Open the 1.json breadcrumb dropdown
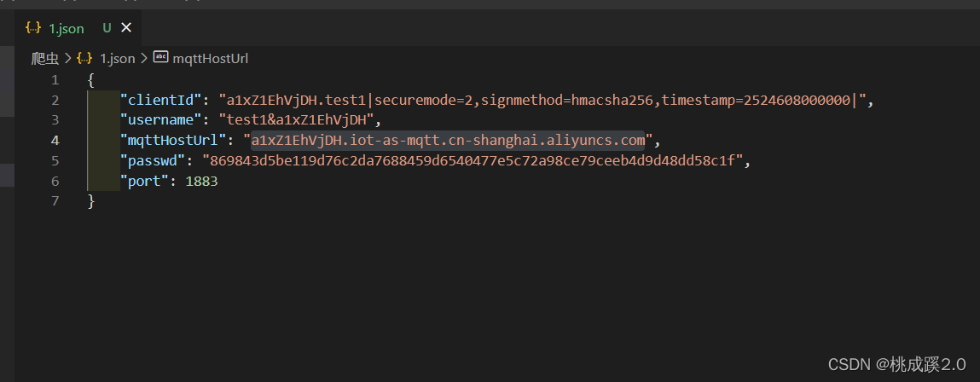Screen dimensions: 980x382 pyautogui.click(x=117, y=58)
